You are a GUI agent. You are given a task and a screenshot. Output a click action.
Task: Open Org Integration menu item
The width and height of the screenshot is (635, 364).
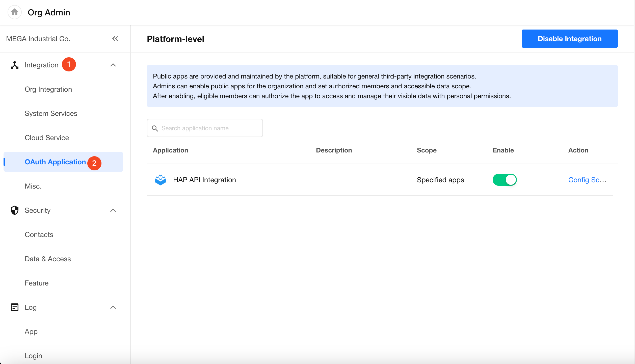pos(63,89)
